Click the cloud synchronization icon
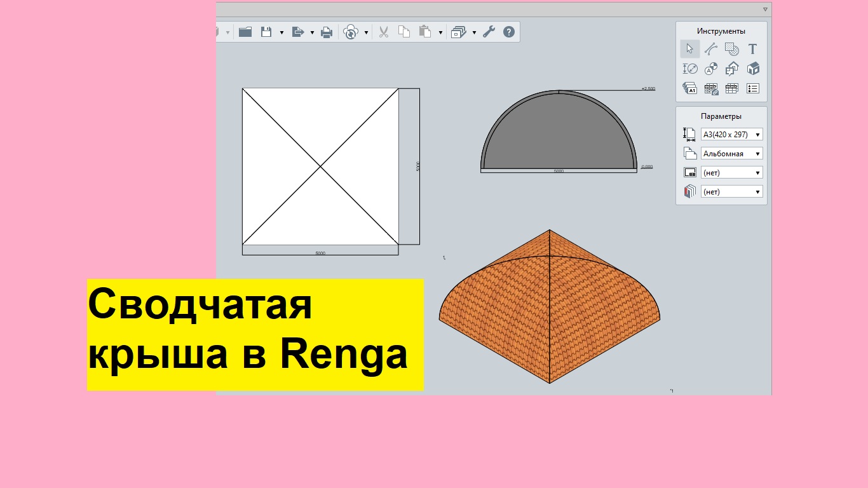 coord(351,32)
